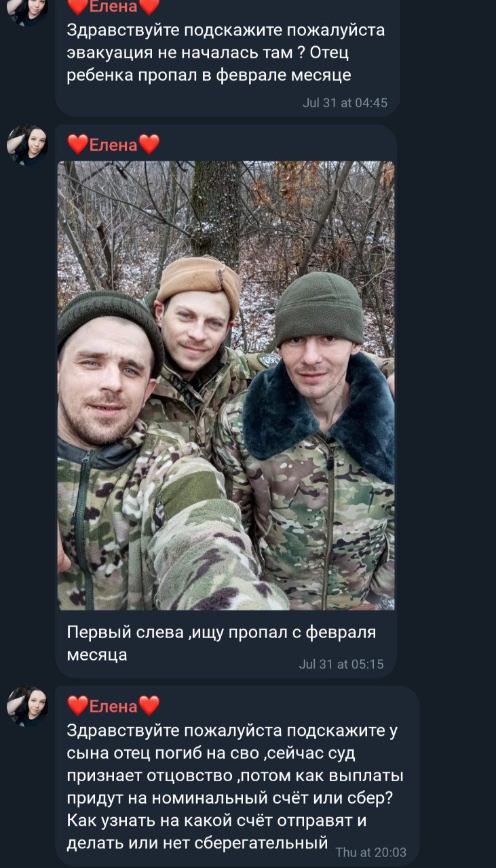Viewport: 496px width, 868px height.
Task: Open sender name Елена on bottom message
Action: point(113,706)
